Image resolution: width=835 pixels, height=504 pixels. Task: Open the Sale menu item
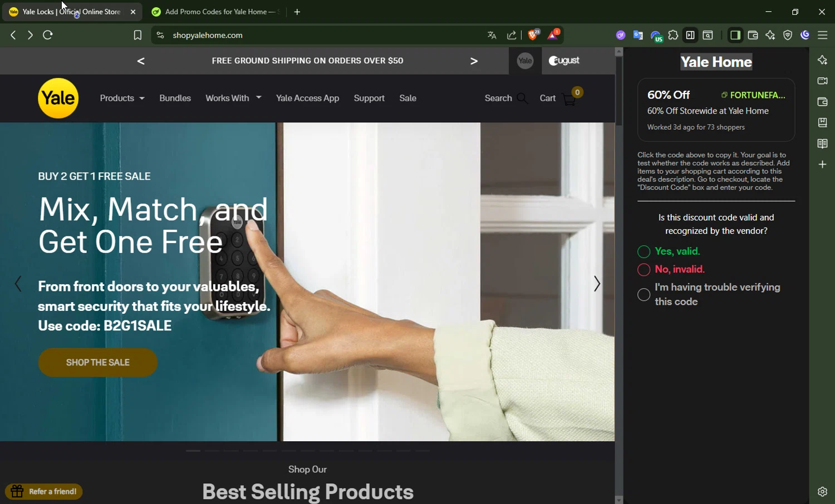point(407,98)
